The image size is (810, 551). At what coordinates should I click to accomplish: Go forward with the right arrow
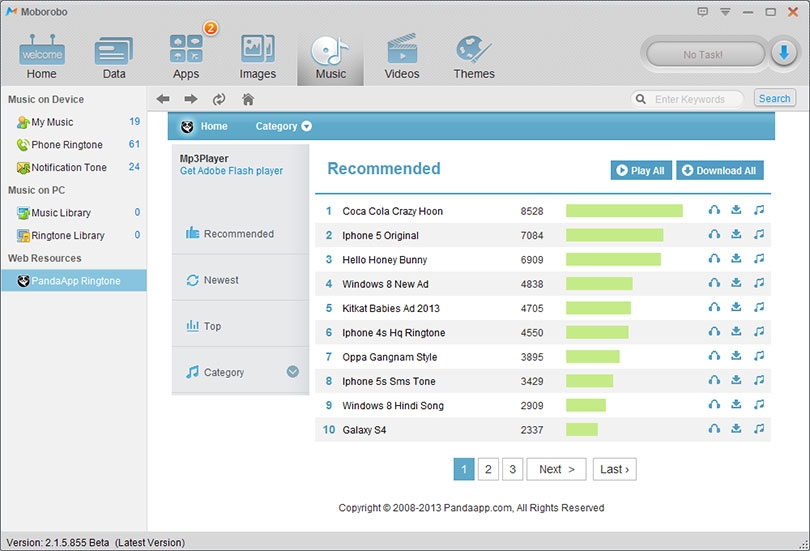[x=191, y=99]
